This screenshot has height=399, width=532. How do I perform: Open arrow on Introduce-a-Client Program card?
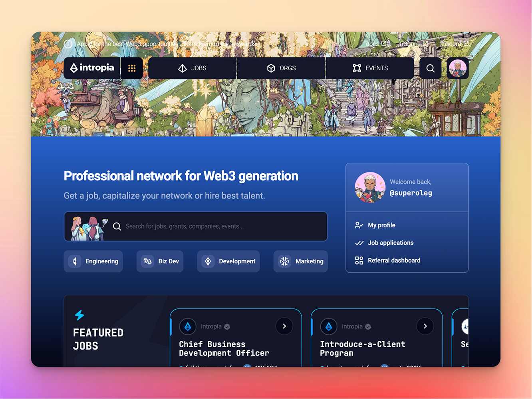coord(425,326)
